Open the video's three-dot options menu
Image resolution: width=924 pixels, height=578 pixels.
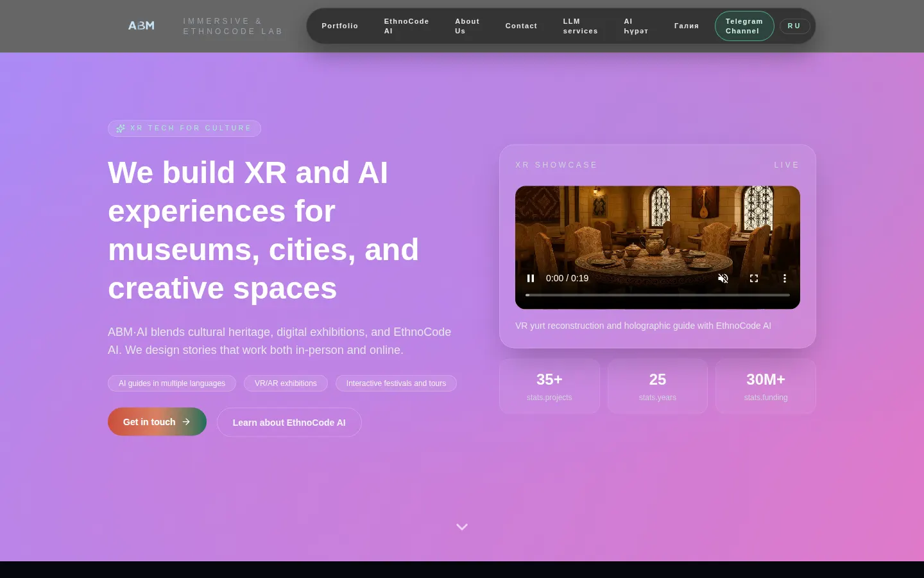click(785, 278)
